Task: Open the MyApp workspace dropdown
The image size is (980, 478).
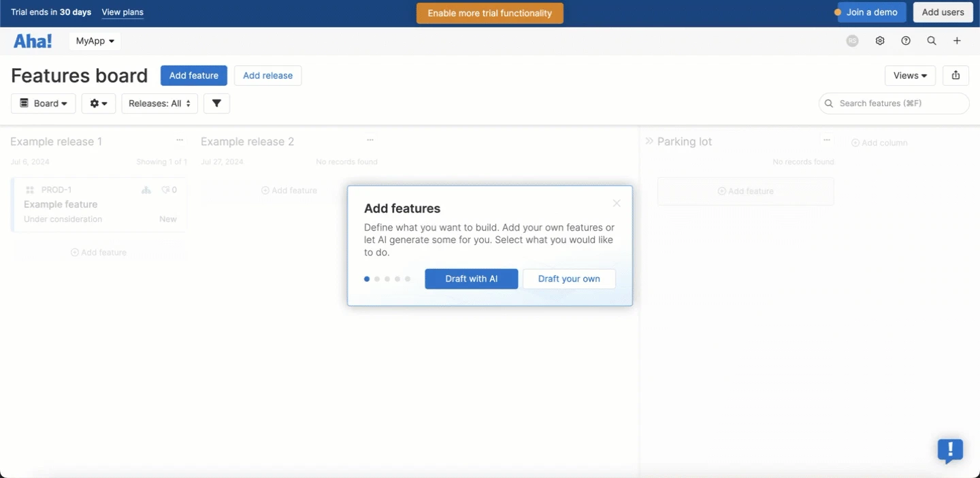Action: click(95, 41)
